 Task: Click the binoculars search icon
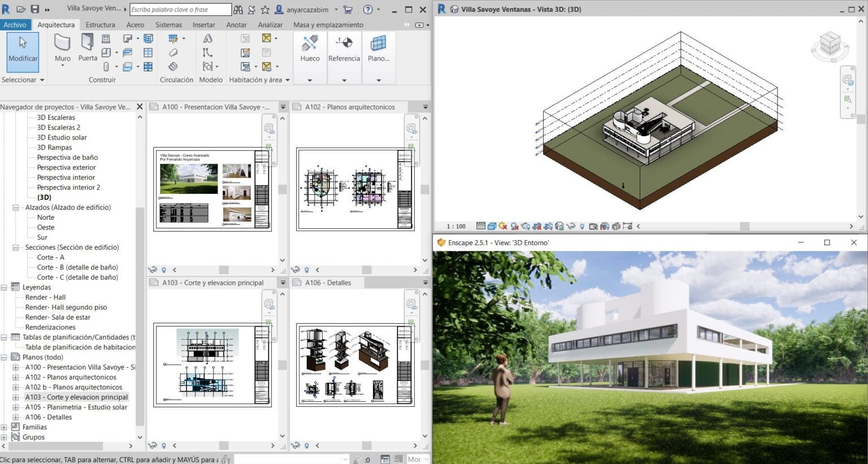click(x=238, y=10)
